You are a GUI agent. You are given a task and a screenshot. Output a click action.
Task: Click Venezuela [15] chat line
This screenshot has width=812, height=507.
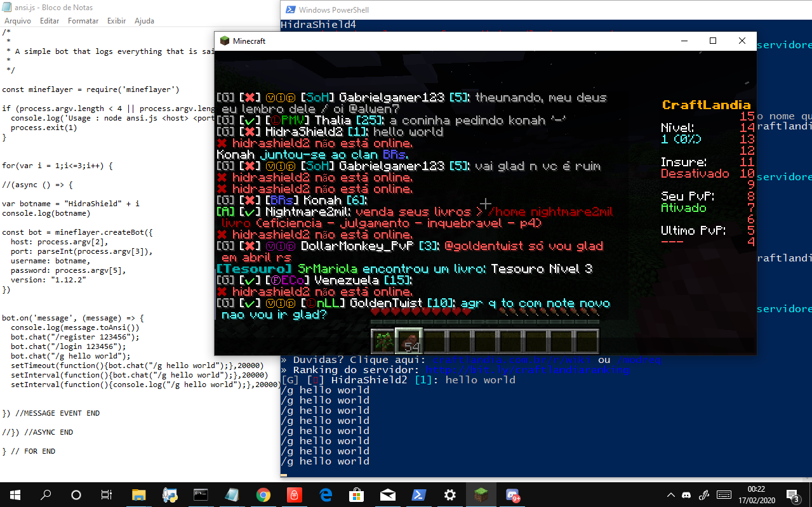pos(314,280)
